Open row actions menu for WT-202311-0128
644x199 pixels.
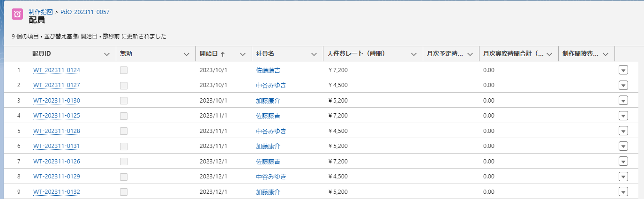[x=623, y=131]
